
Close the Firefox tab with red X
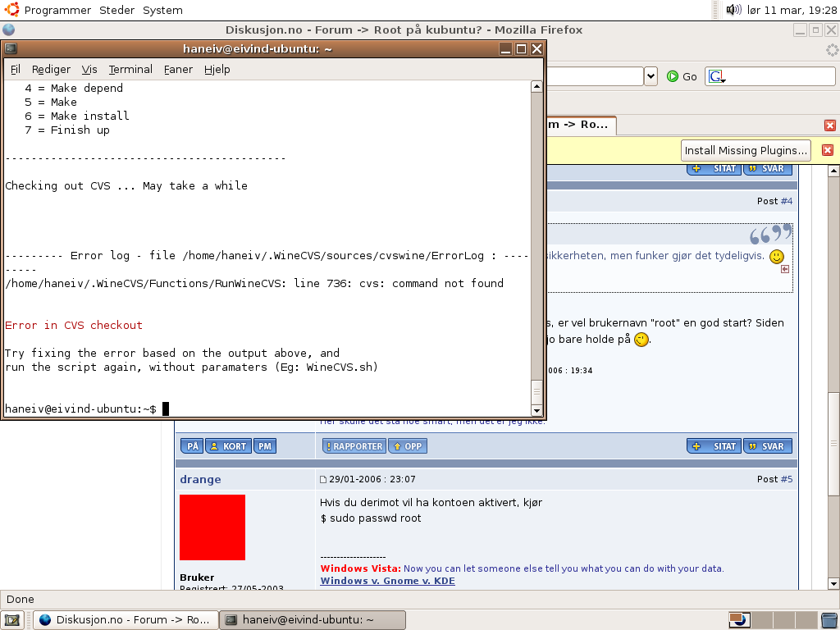(x=830, y=126)
